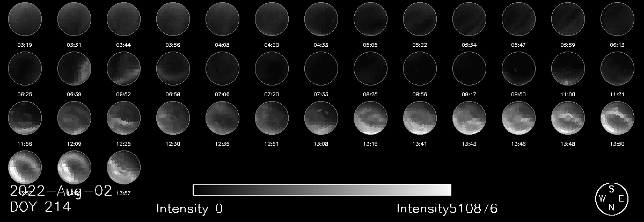644x222 pixels.
Task: Open the disk image for 13:50
Action: tap(617, 118)
